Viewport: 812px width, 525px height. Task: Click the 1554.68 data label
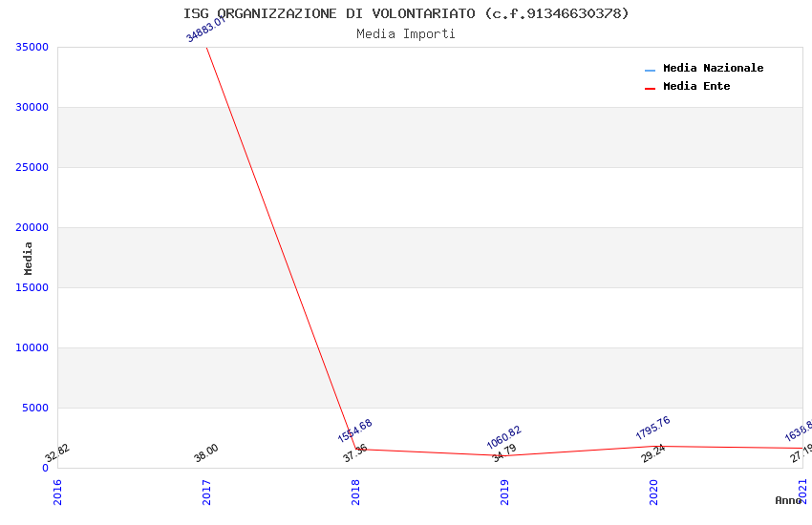(354, 430)
